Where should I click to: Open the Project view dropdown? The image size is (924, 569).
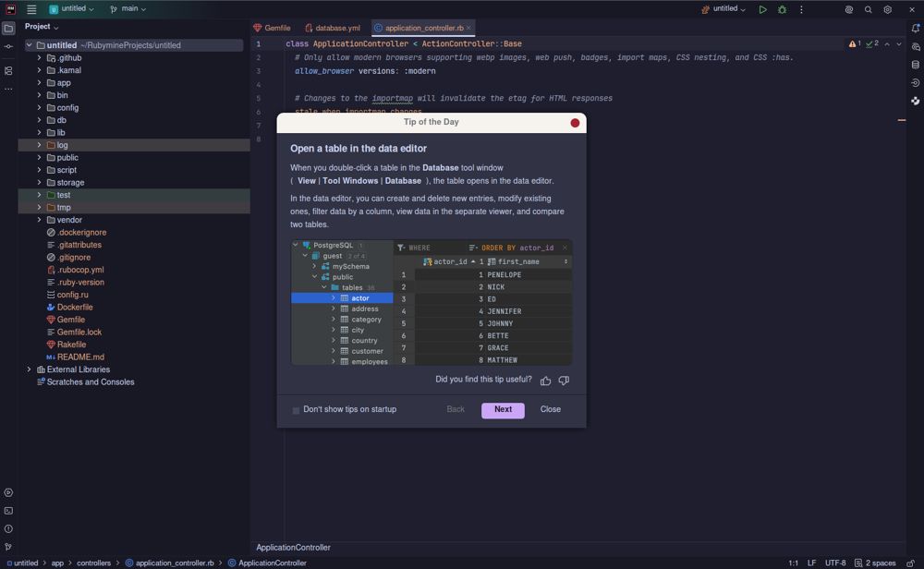coord(42,27)
